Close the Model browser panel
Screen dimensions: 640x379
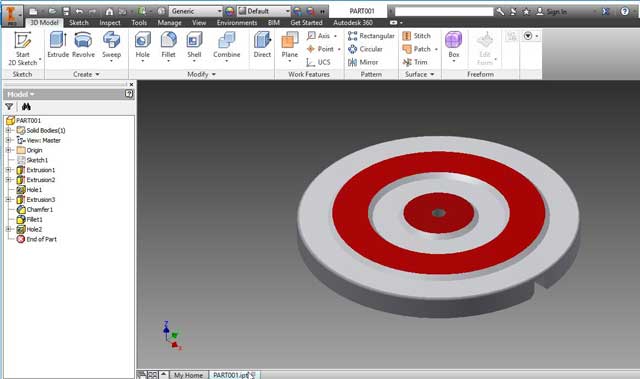[131, 84]
